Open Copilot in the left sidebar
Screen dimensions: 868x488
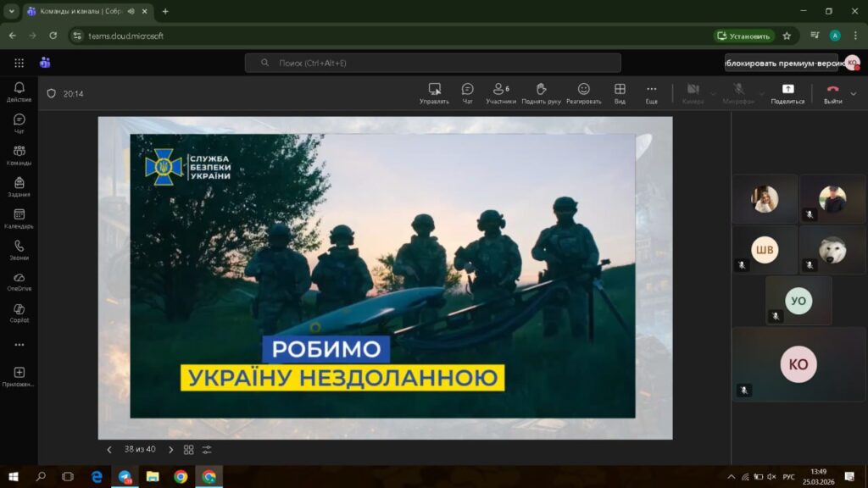tap(19, 313)
